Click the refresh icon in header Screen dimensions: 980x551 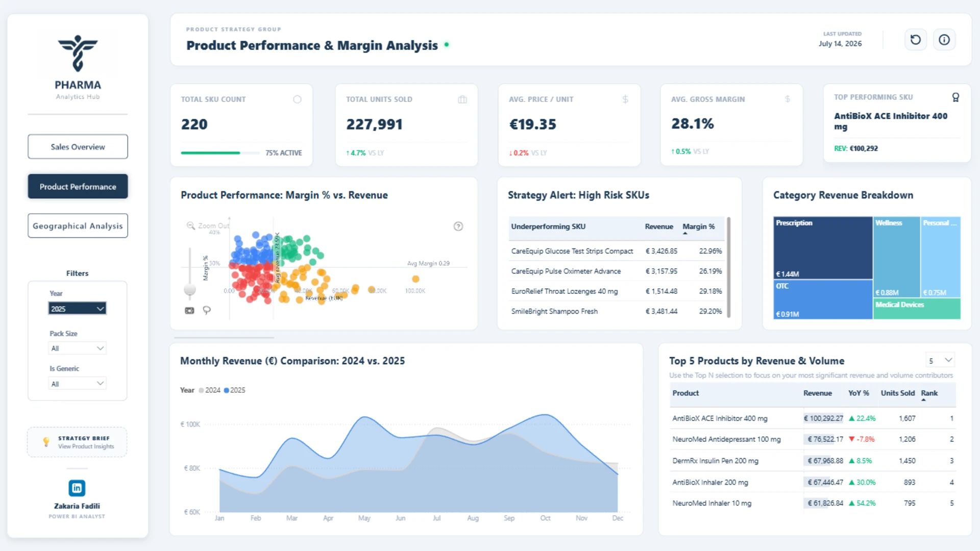(x=916, y=40)
